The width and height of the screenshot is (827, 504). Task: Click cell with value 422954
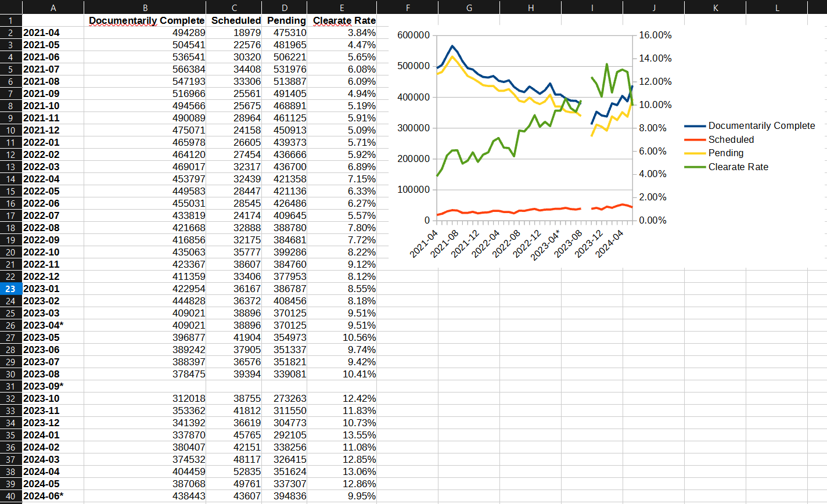click(x=145, y=289)
